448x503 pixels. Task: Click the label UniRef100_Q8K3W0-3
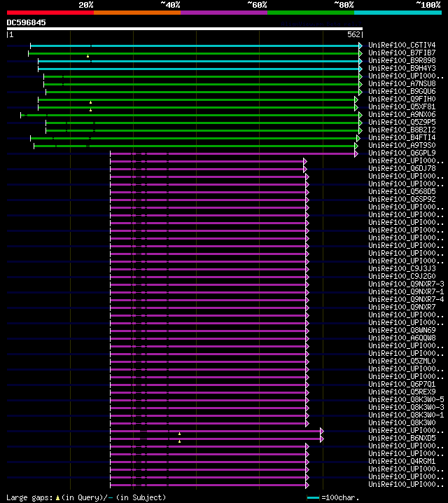click(406, 407)
